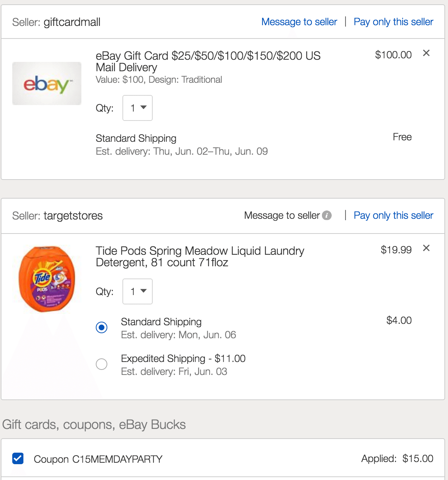This screenshot has height=480, width=448.
Task: Uncheck Coupon C15MEMDAYPARTY checkbox
Action: 18,459
